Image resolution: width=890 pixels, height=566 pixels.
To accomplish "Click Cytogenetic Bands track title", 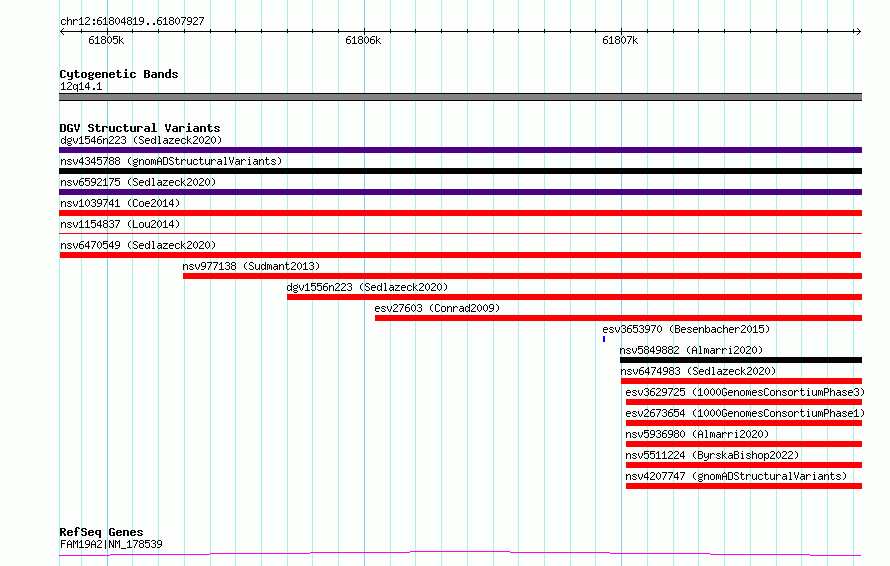I will [x=119, y=74].
